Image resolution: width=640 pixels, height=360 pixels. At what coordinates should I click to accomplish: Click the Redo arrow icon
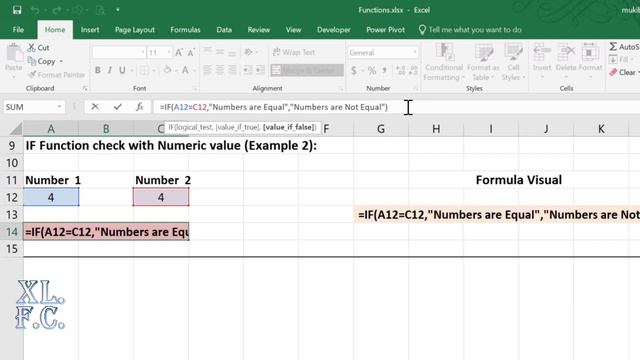[57, 10]
